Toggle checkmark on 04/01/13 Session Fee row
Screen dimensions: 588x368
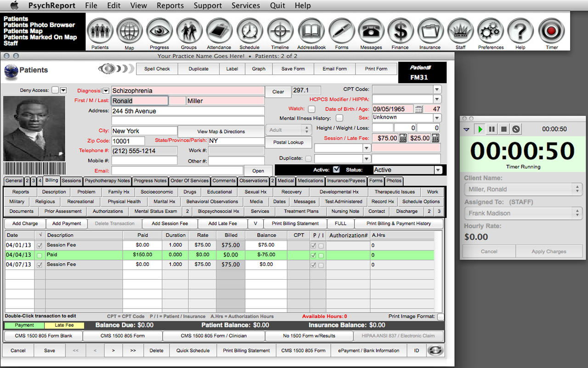tap(40, 245)
